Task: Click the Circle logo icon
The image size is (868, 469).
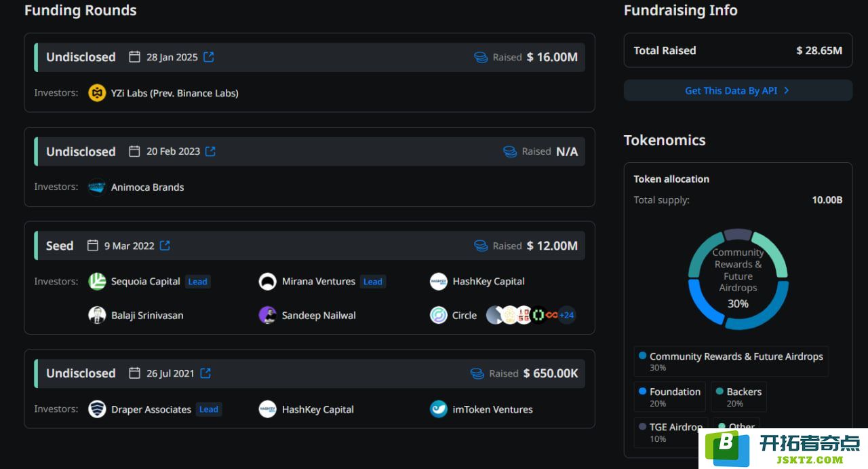Action: tap(439, 315)
